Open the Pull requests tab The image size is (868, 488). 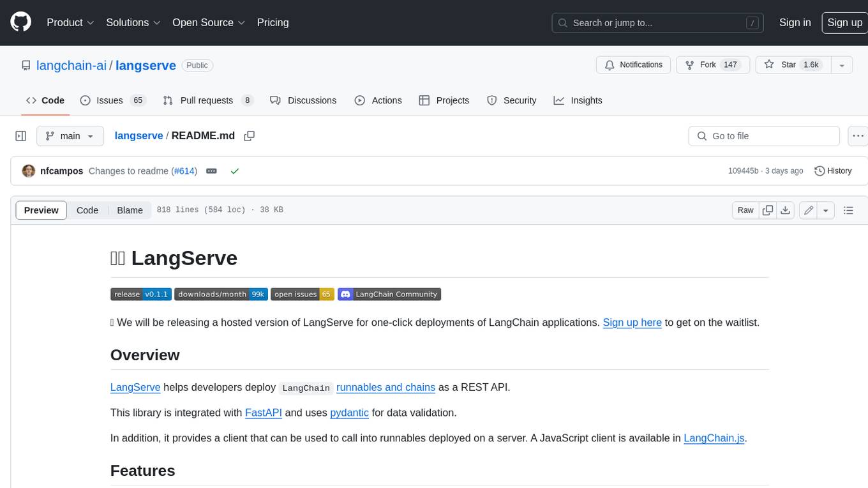coord(208,100)
